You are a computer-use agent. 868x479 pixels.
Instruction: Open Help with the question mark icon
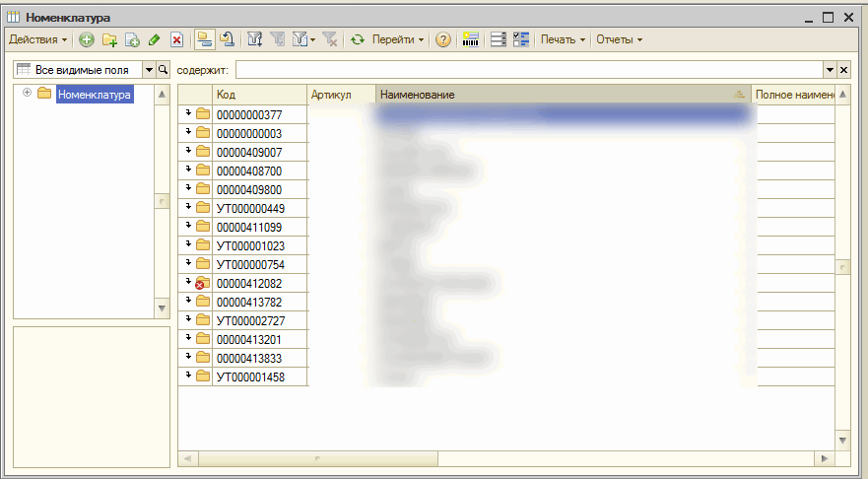click(443, 40)
